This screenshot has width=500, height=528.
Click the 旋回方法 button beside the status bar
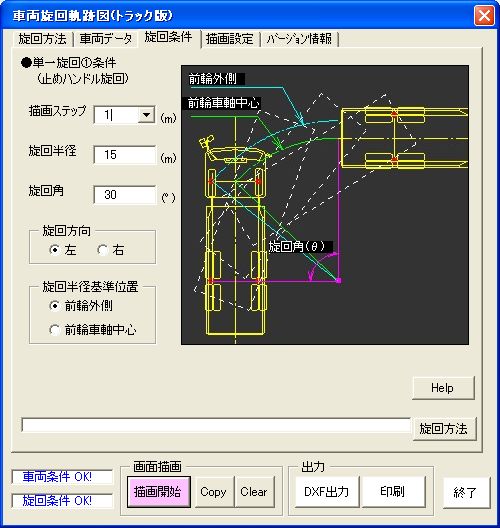pos(444,429)
